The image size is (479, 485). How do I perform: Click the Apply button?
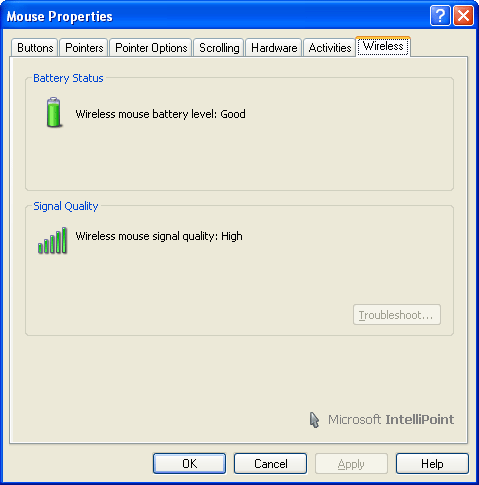(x=351, y=463)
